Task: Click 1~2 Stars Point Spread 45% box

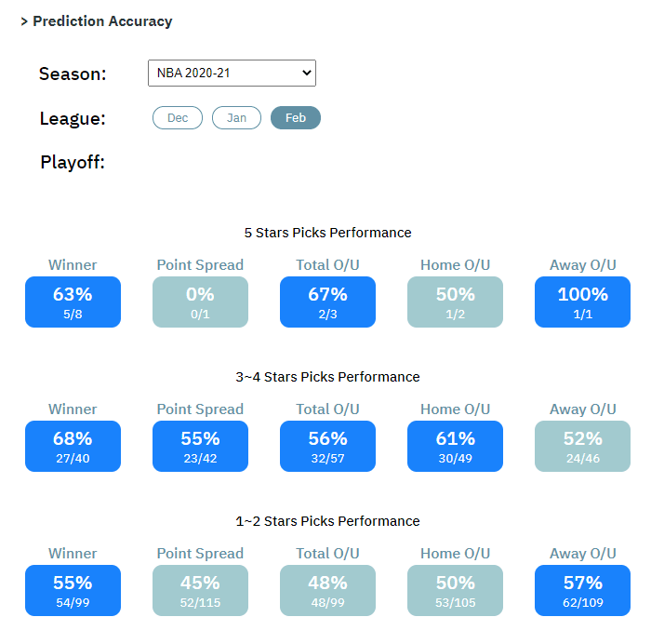Action: pyautogui.click(x=200, y=590)
